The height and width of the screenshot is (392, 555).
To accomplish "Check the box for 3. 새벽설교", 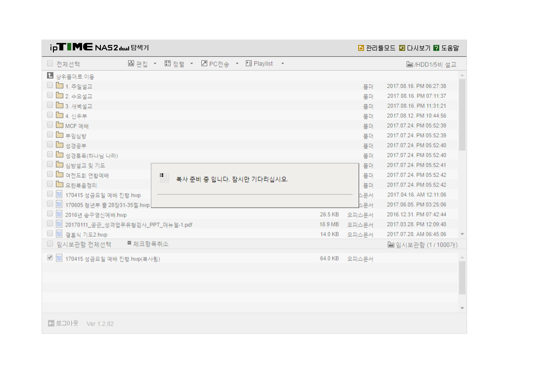I will [50, 105].
